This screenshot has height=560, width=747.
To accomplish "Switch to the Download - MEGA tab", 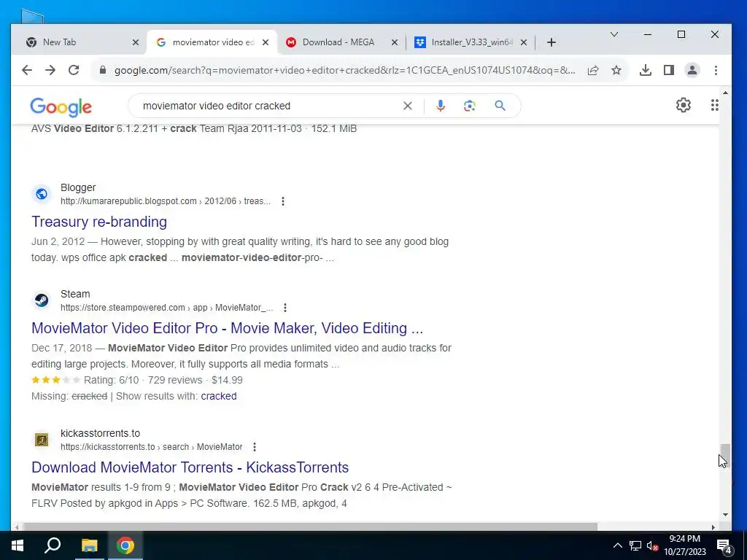I will click(x=338, y=42).
